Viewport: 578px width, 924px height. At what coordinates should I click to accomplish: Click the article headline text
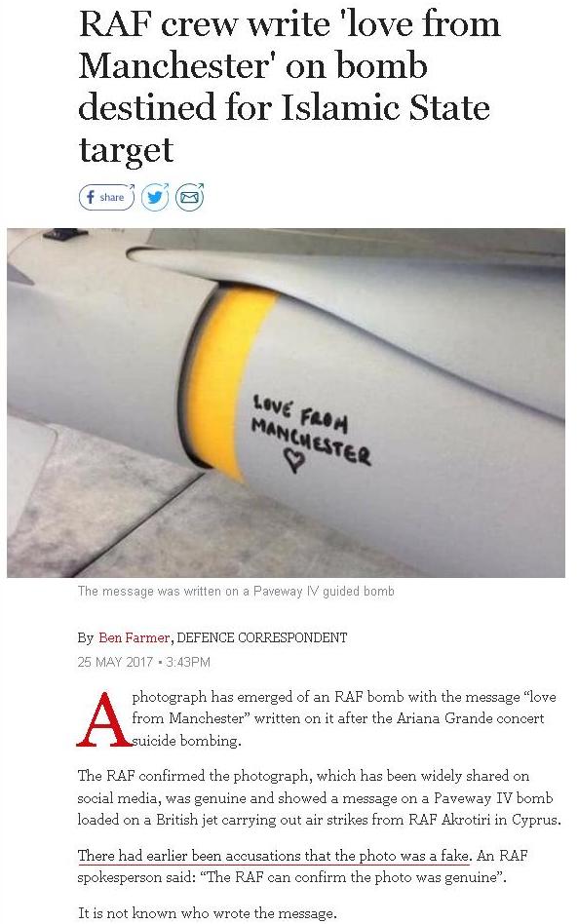pos(289,86)
